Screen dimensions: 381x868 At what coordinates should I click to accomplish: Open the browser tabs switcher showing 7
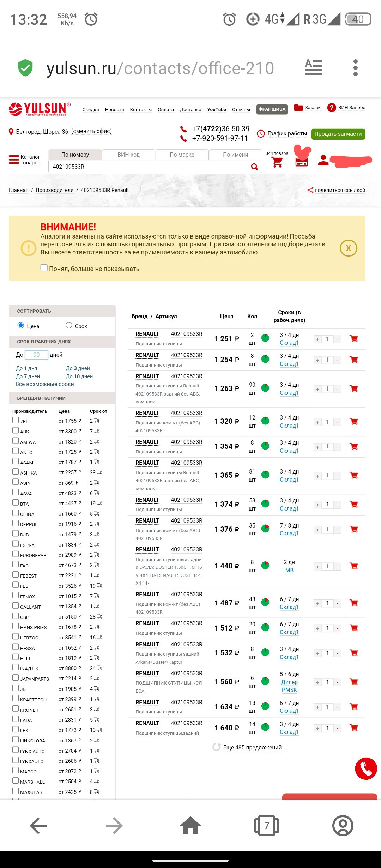click(267, 825)
